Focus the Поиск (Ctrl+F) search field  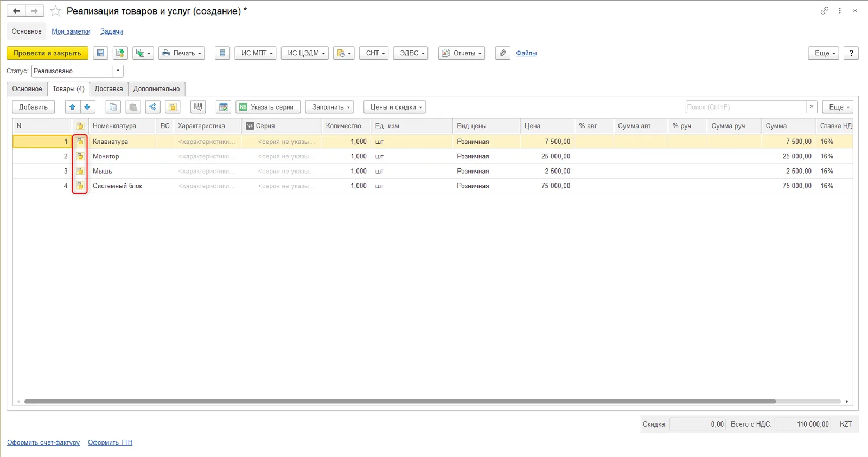click(746, 107)
